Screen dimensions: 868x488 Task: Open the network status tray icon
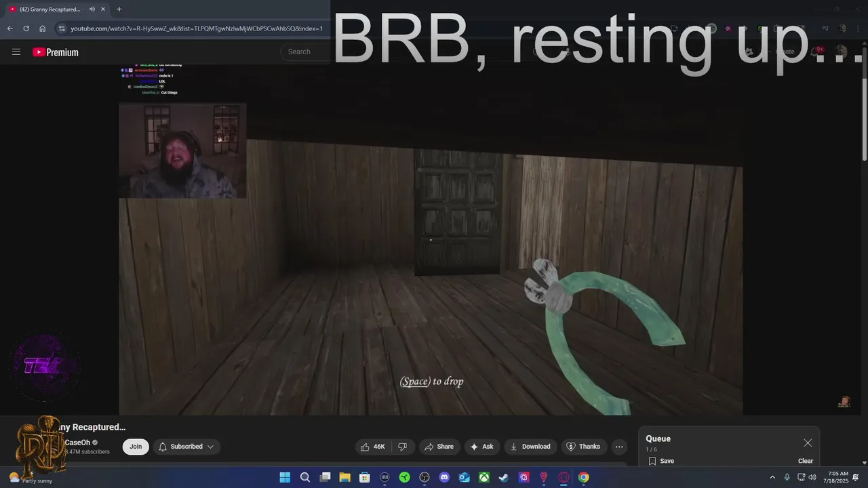click(801, 477)
